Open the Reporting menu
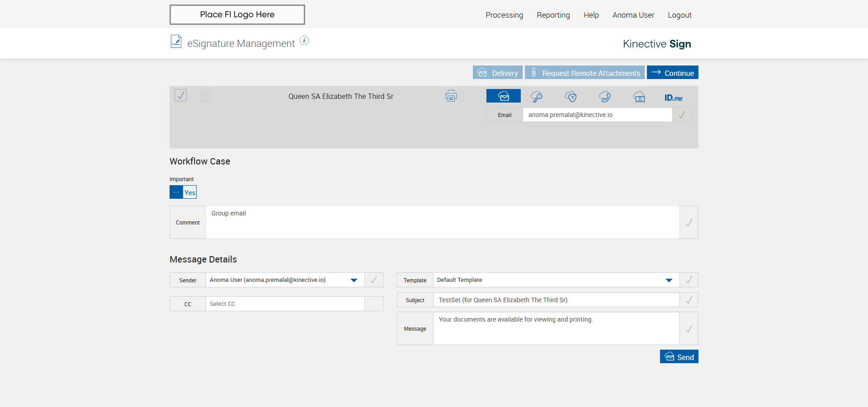The height and width of the screenshot is (407, 868). click(553, 15)
